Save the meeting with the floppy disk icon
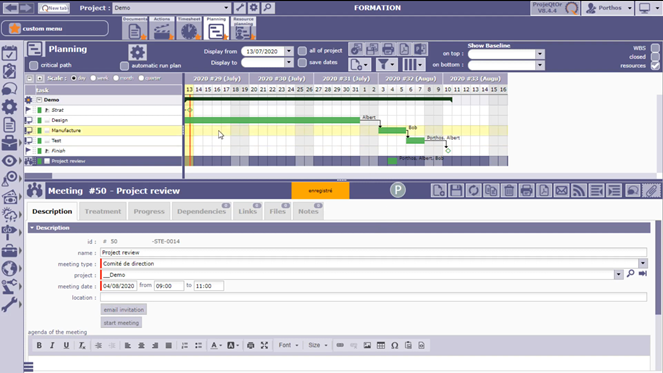The height and width of the screenshot is (373, 663). (x=456, y=191)
